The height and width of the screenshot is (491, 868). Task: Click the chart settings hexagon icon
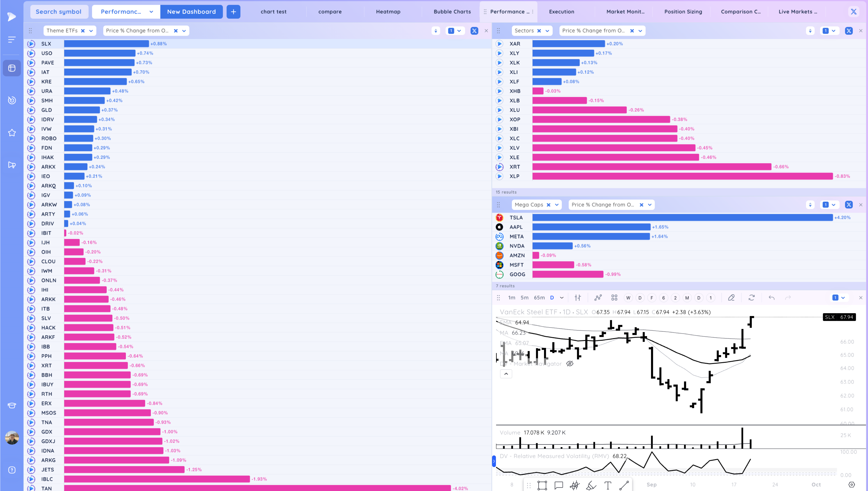852,484
